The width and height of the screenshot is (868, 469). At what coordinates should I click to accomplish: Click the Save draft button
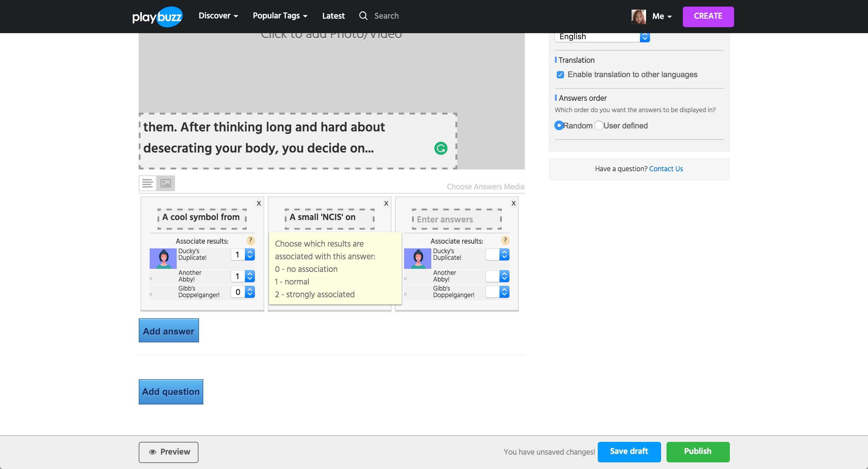pos(629,452)
